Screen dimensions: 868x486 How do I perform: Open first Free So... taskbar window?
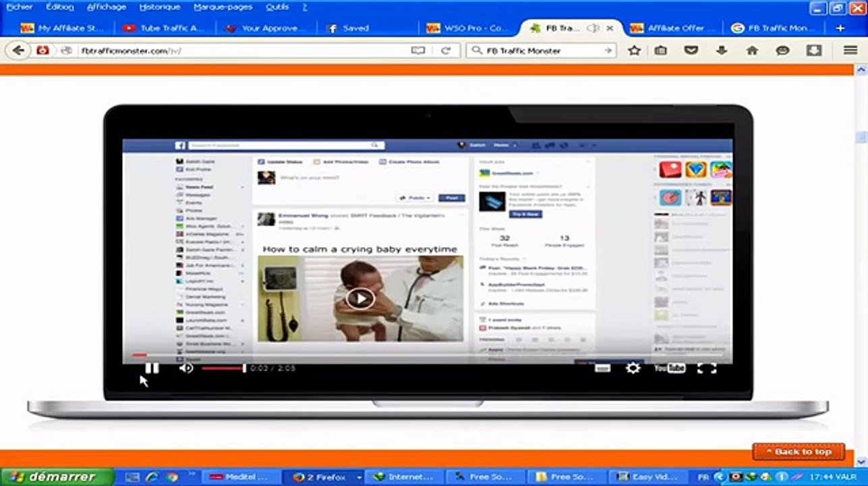(x=486, y=477)
